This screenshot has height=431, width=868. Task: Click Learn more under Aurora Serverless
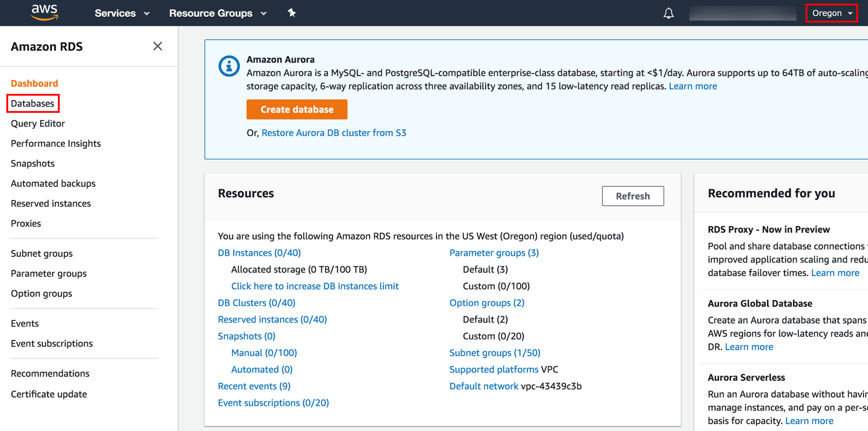tap(809, 421)
